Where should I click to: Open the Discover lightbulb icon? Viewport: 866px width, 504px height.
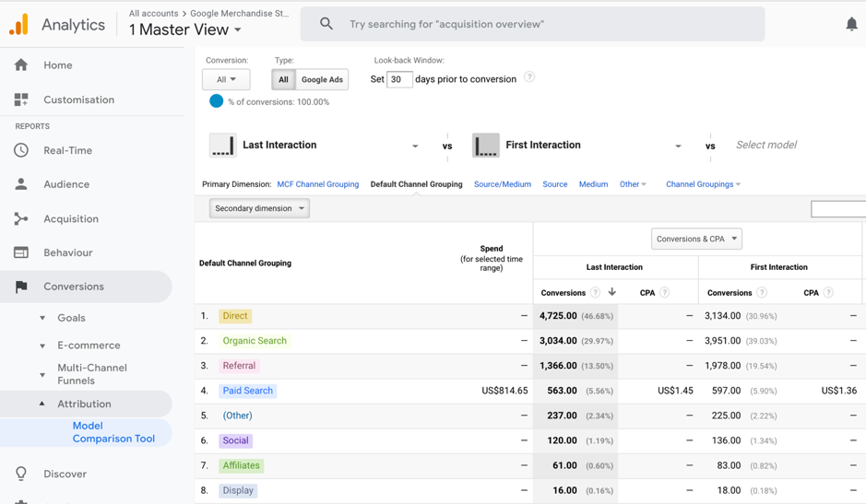pos(21,474)
